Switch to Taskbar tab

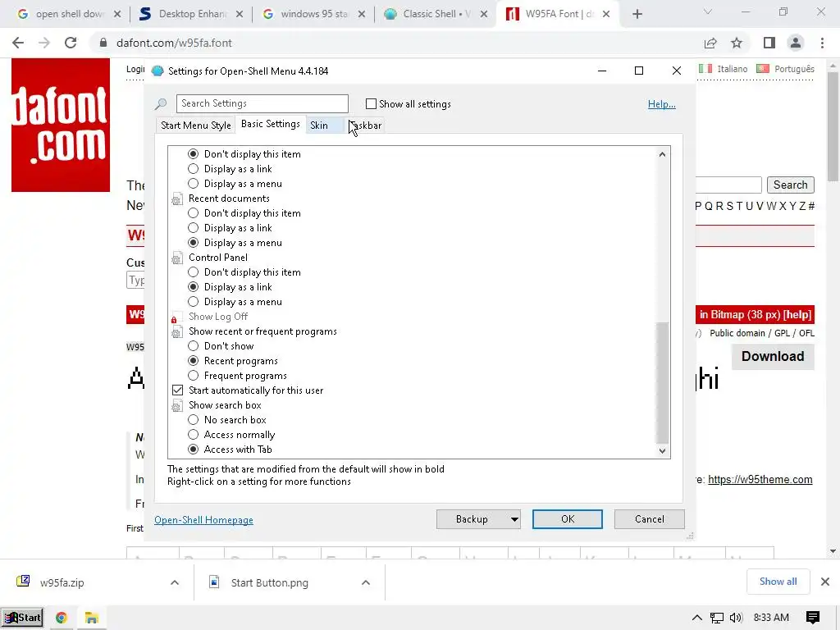point(365,126)
